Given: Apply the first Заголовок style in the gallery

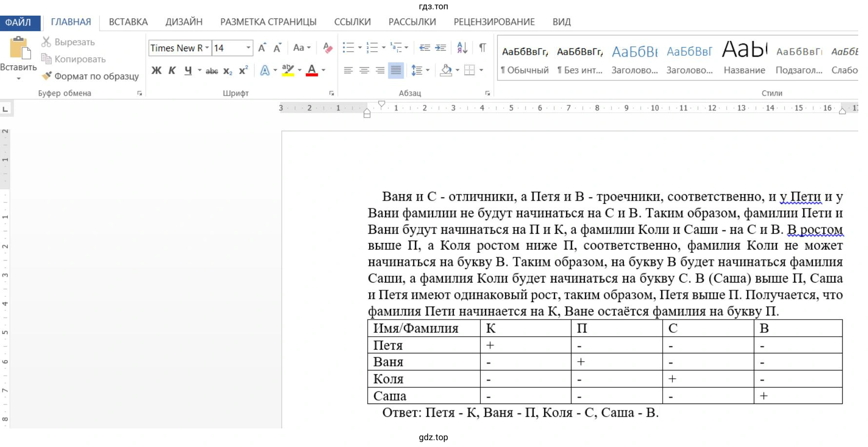Looking at the screenshot, I should 634,59.
